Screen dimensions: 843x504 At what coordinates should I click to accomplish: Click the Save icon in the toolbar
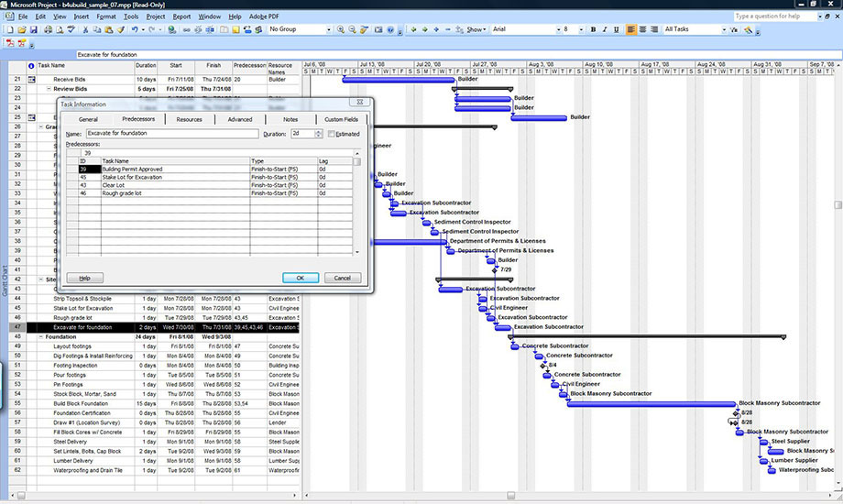(31, 29)
